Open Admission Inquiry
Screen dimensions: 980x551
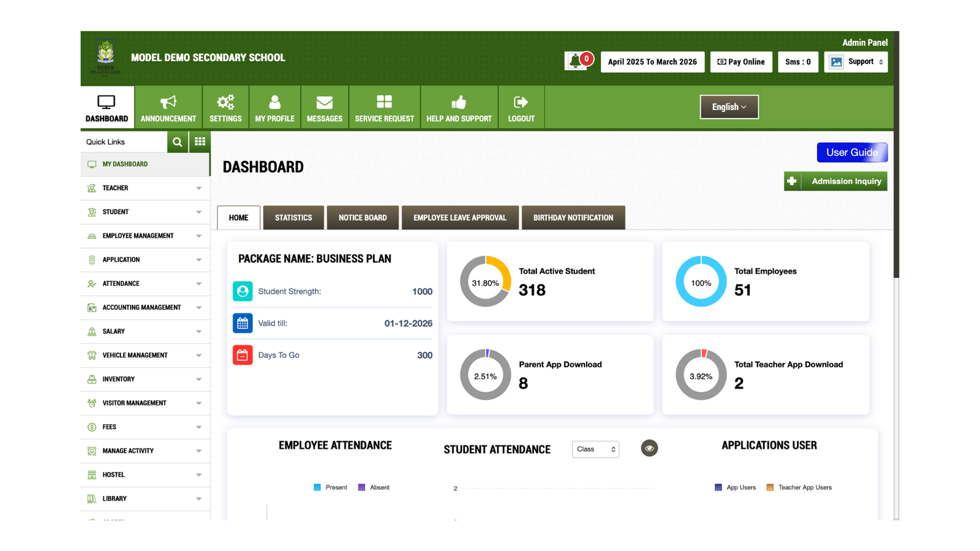(835, 181)
